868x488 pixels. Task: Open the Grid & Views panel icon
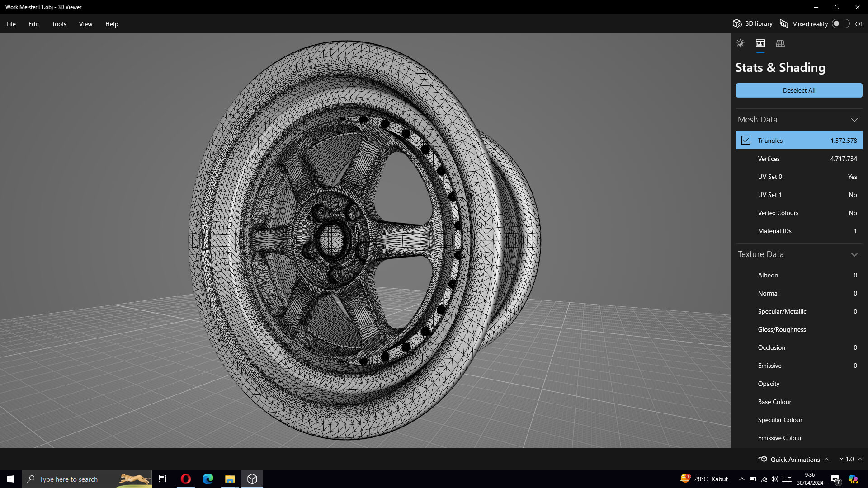coord(780,43)
